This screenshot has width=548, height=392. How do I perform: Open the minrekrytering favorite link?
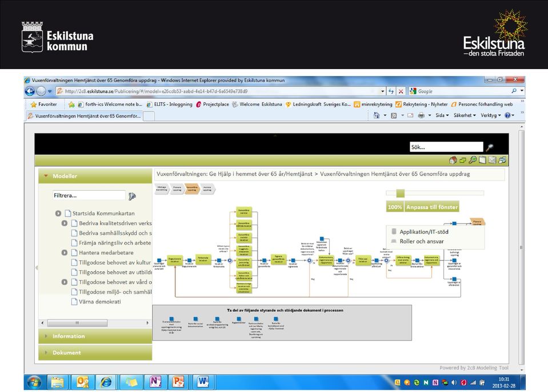pyautogui.click(x=373, y=104)
